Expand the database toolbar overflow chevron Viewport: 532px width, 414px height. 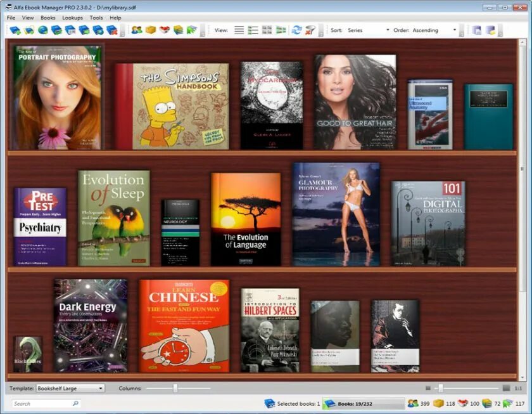point(500,30)
